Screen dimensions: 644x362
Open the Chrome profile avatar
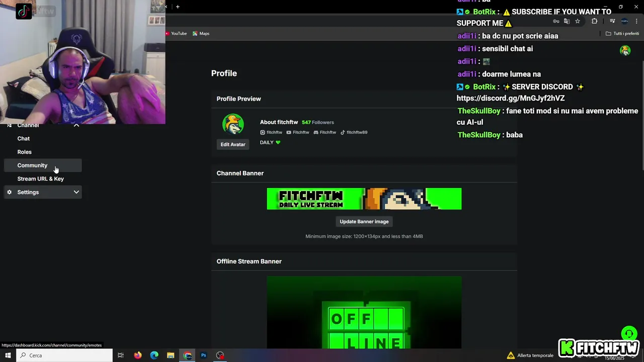click(624, 21)
